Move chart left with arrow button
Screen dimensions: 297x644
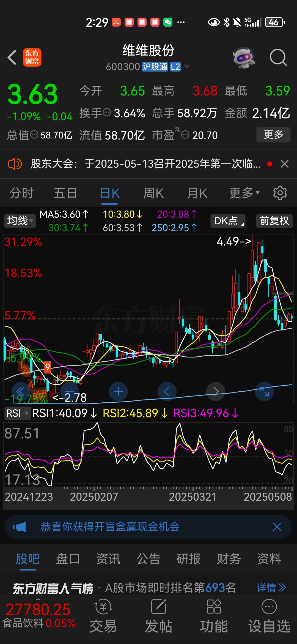[x=167, y=391]
